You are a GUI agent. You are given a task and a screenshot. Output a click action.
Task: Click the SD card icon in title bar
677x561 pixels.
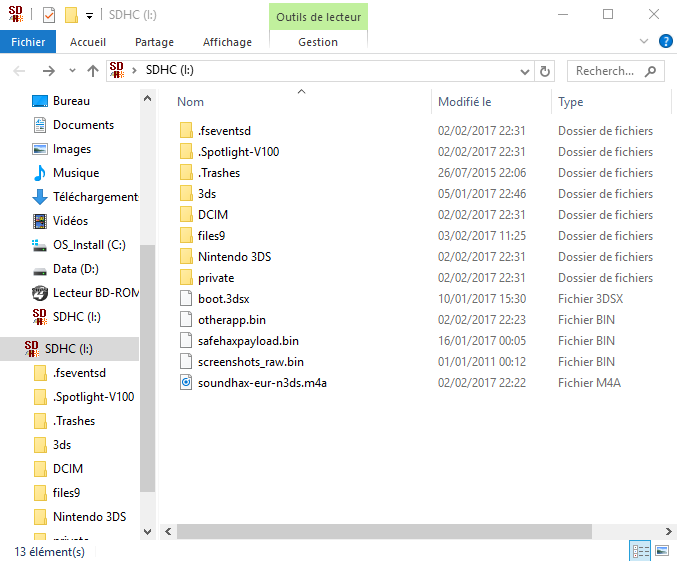click(x=16, y=14)
